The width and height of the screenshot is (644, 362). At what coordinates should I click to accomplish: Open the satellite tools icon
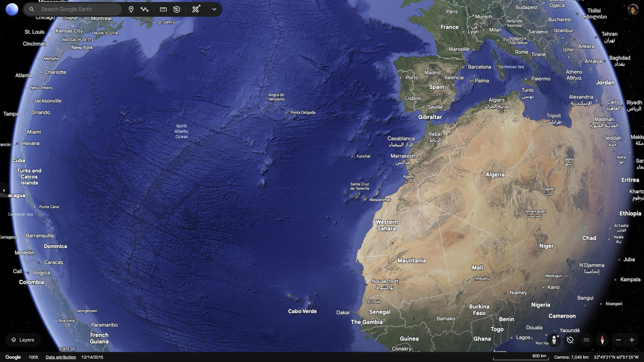click(196, 9)
